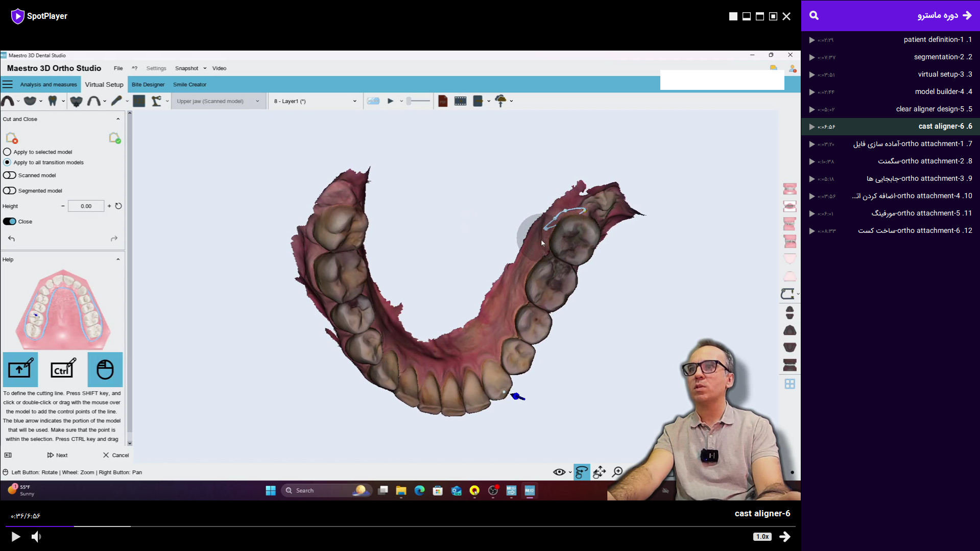This screenshot has height=551, width=980.
Task: Open cloud upload dropdown arrow
Action: [511, 101]
